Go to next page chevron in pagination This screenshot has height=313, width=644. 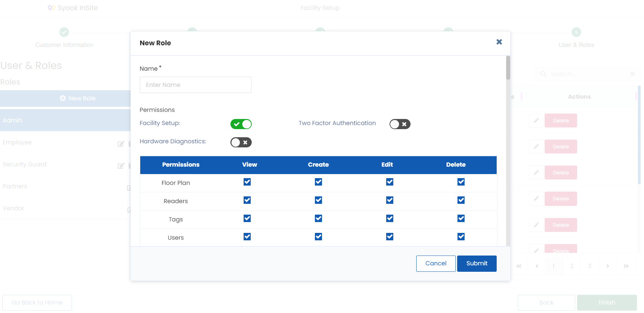(608, 266)
